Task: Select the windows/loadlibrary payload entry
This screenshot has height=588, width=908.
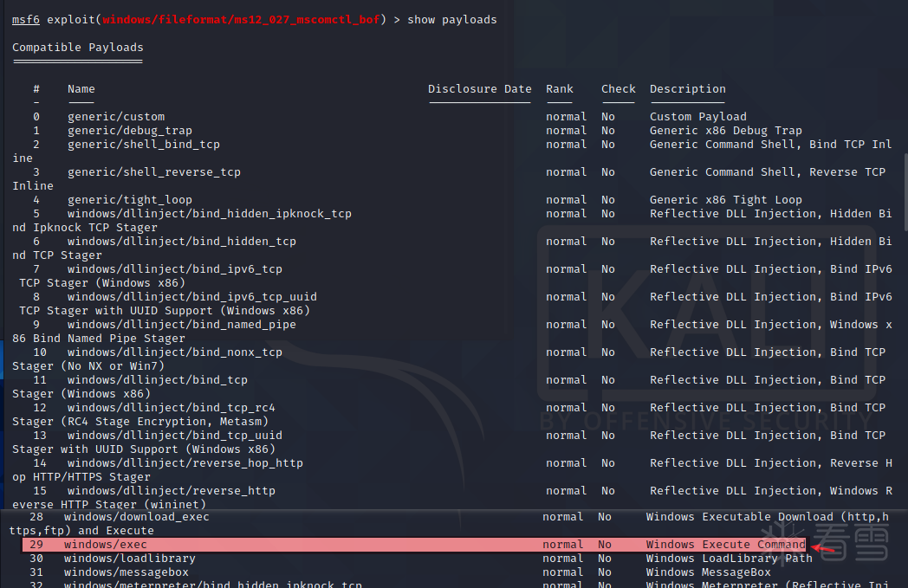Action: pyautogui.click(x=130, y=559)
